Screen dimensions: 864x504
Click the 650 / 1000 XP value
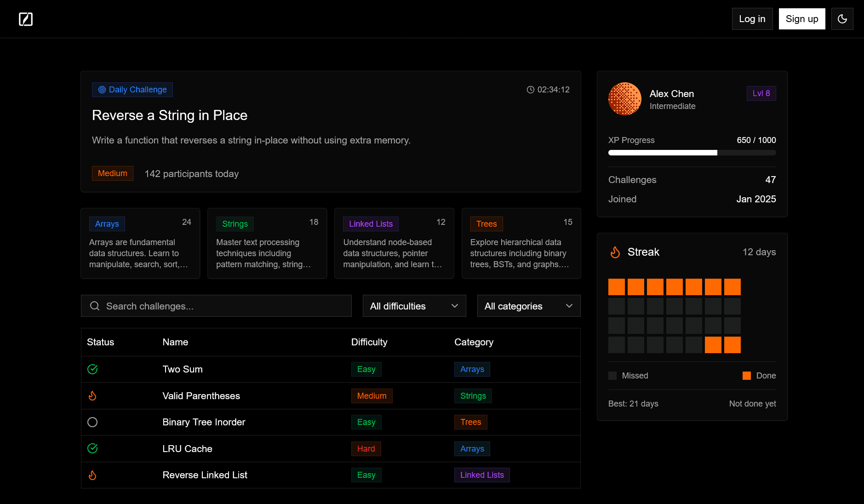[x=756, y=140]
